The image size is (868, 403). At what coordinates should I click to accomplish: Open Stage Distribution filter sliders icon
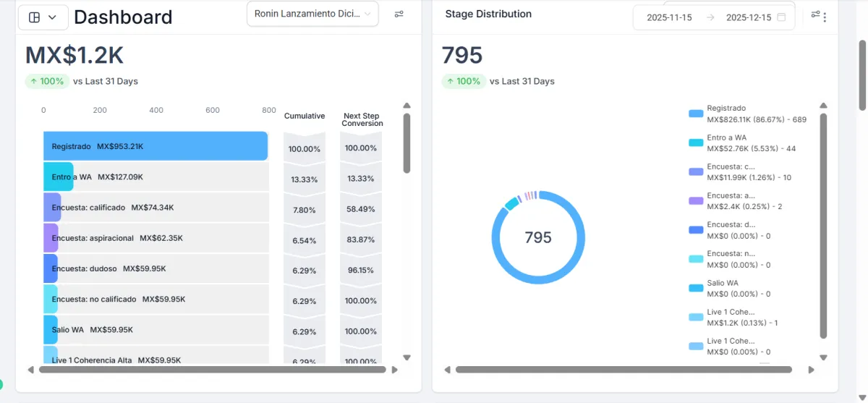[816, 14]
